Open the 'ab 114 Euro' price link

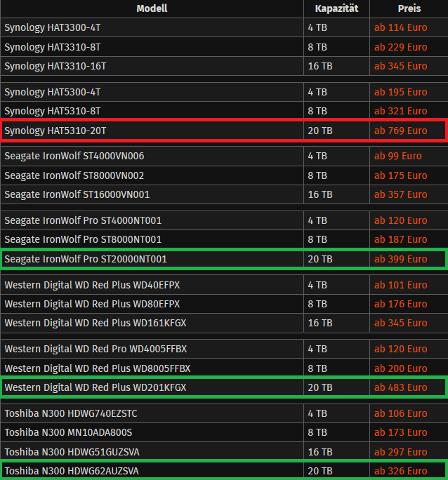click(400, 27)
